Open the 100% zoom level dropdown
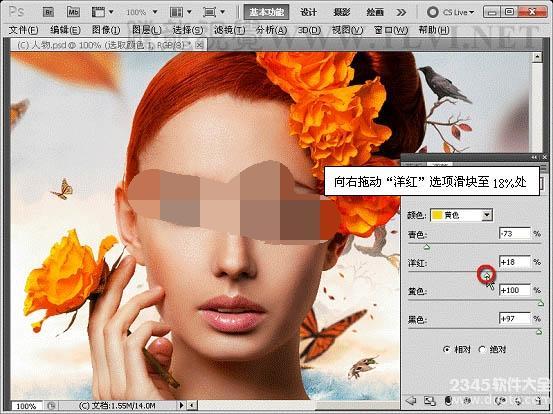The height and width of the screenshot is (414, 553). click(142, 12)
